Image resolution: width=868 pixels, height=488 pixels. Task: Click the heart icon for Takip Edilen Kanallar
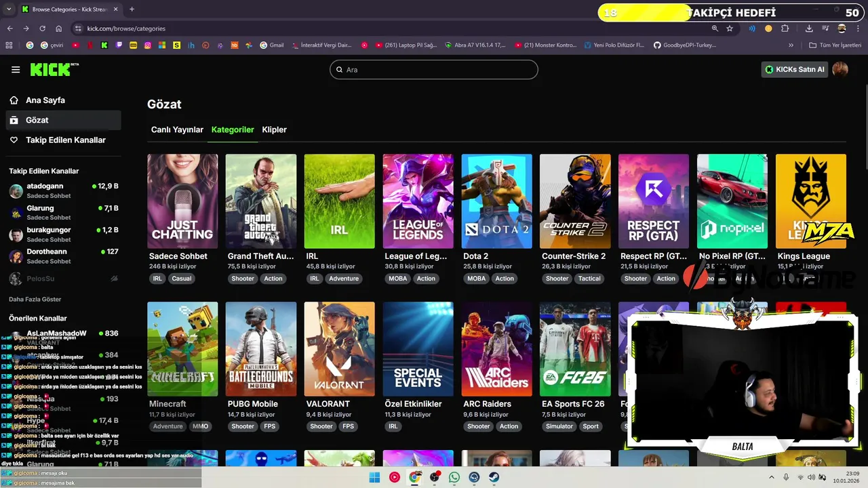[x=14, y=140]
